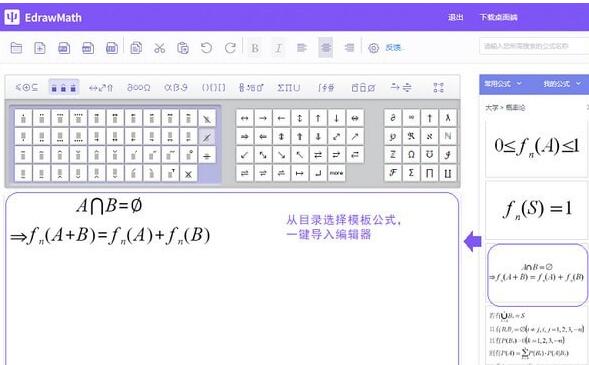Expand the 常用公式 dropdown
Image resolution: width=589 pixels, height=365 pixels.
click(x=503, y=84)
